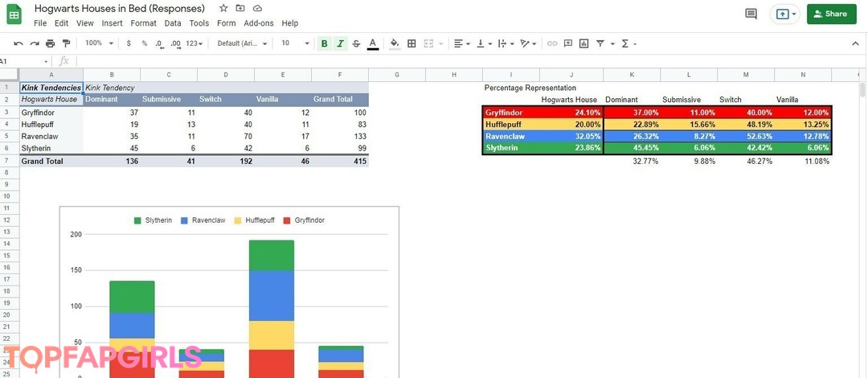Open the Add-ons menu
The width and height of the screenshot is (868, 378).
click(259, 23)
